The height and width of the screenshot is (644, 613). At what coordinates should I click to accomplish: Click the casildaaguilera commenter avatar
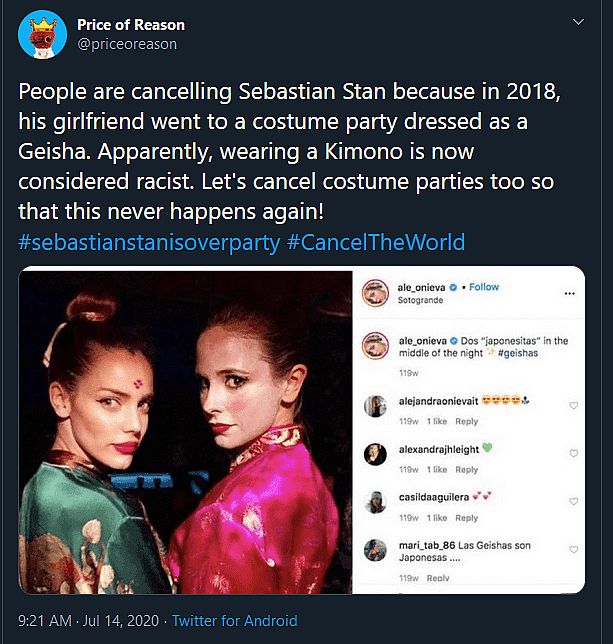[x=375, y=502]
